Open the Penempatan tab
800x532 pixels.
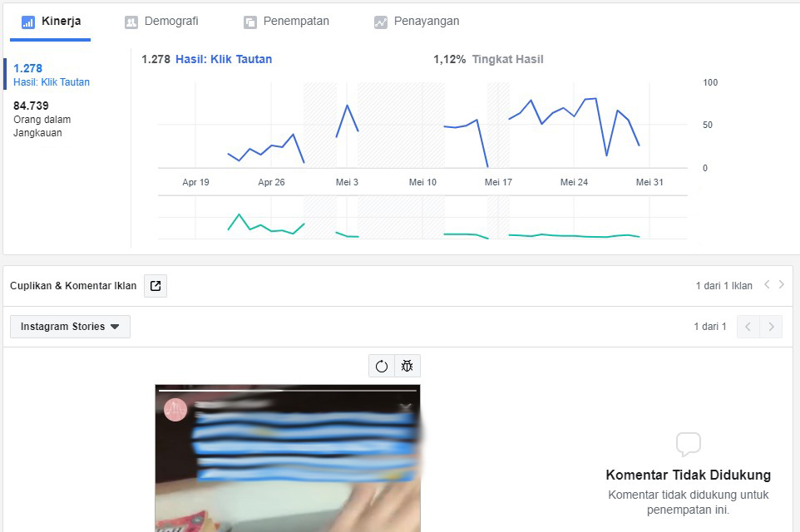coord(286,22)
